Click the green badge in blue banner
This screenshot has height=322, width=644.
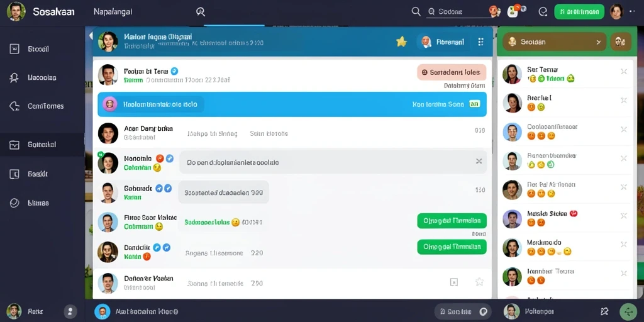tap(474, 104)
